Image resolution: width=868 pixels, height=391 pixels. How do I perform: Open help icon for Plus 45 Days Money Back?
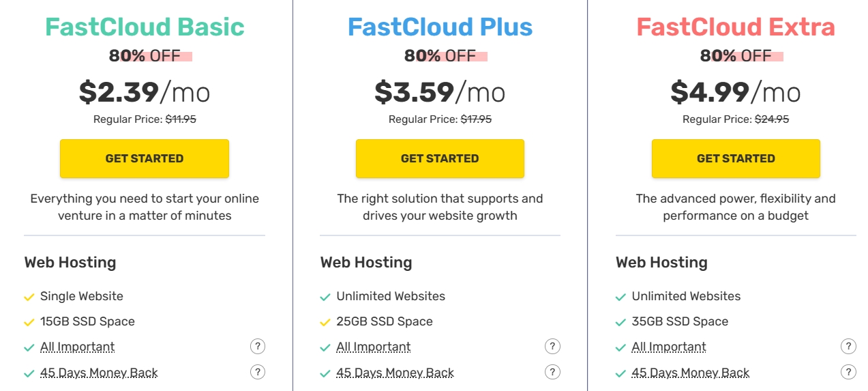coord(552,372)
